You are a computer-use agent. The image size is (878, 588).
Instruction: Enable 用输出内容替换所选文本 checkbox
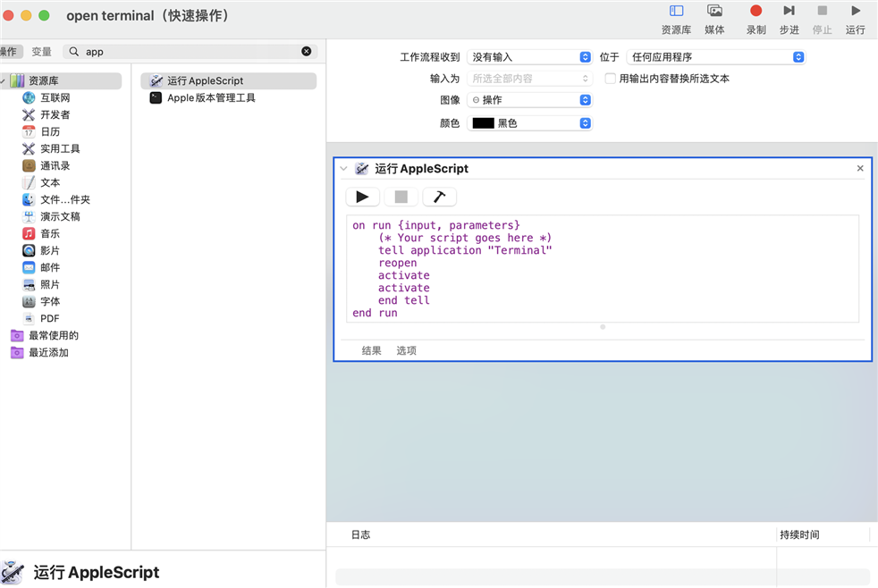point(611,79)
